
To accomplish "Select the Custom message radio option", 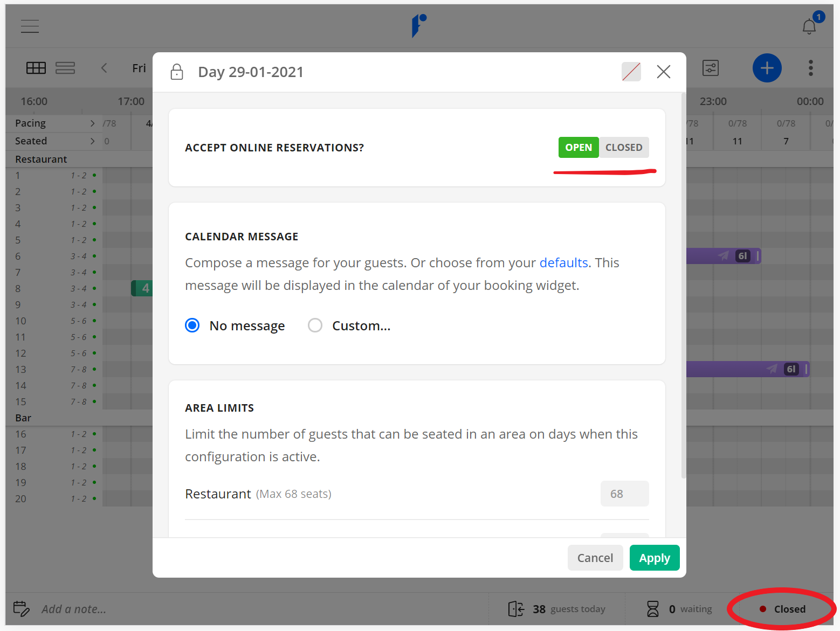I will pos(315,325).
